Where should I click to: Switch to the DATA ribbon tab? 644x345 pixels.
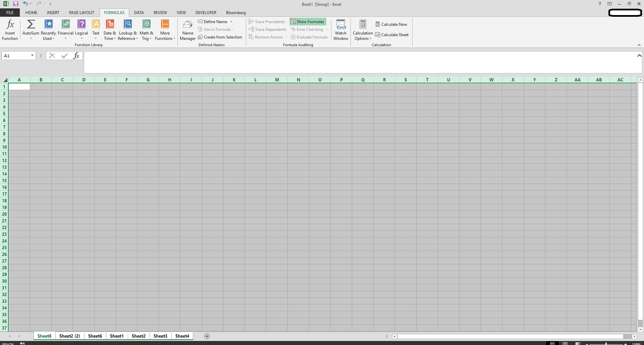pos(139,13)
